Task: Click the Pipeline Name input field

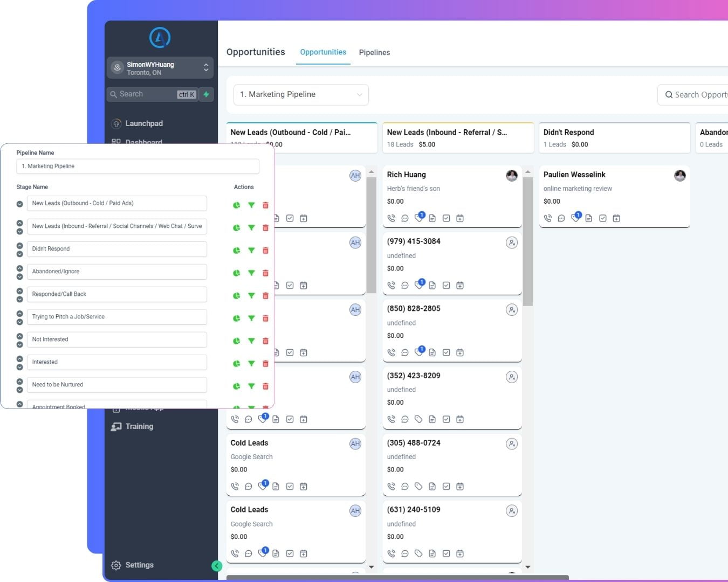Action: coord(138,166)
